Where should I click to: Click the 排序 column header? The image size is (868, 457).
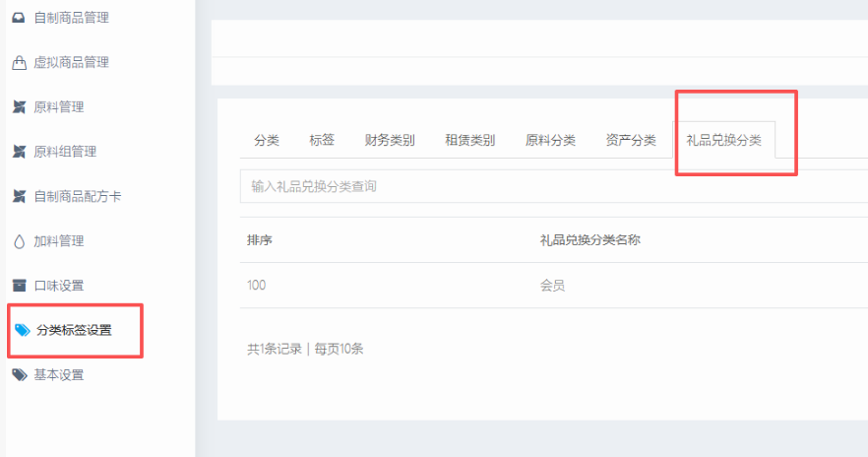pos(260,240)
